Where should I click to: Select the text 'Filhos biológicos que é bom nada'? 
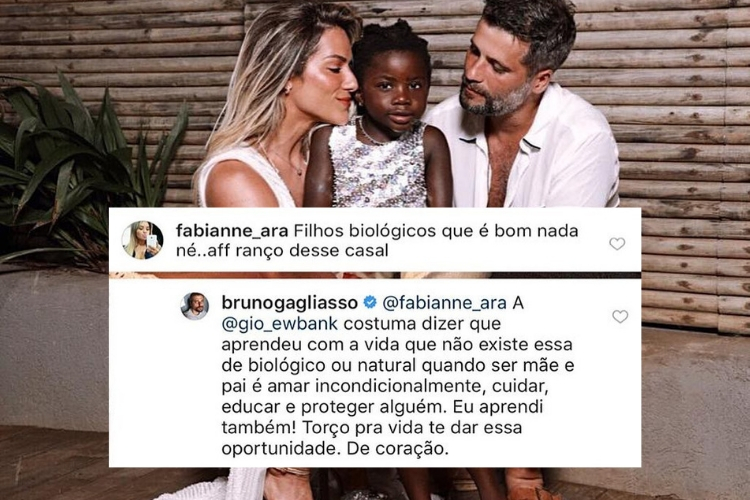coord(436,231)
